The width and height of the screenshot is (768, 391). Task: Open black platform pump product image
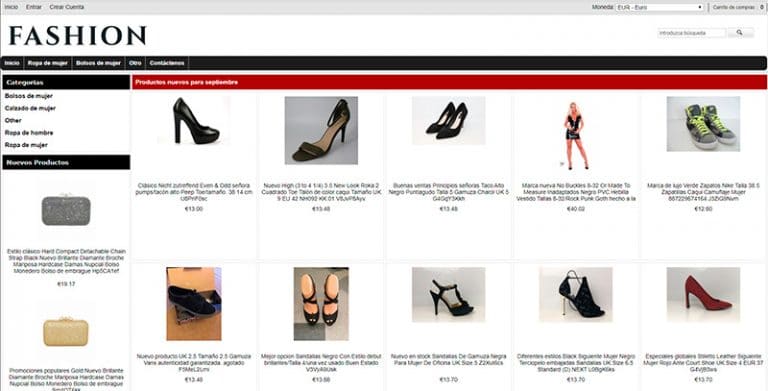pyautogui.click(x=194, y=121)
